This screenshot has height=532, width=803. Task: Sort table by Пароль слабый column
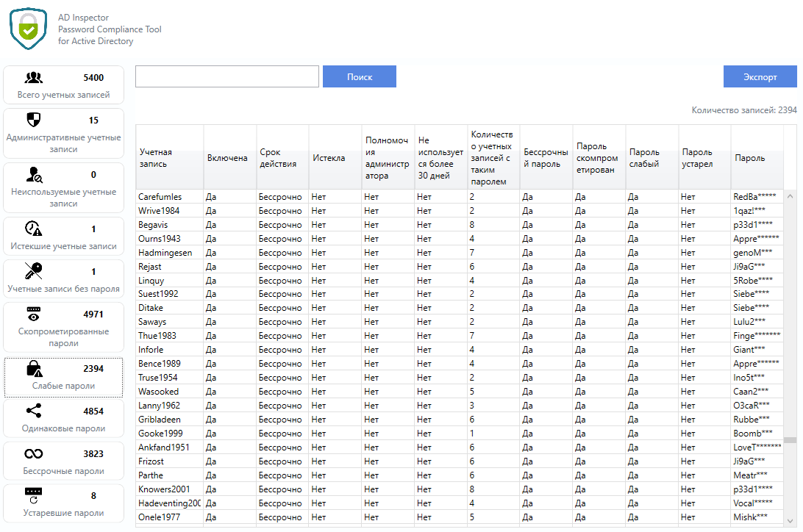(652, 158)
